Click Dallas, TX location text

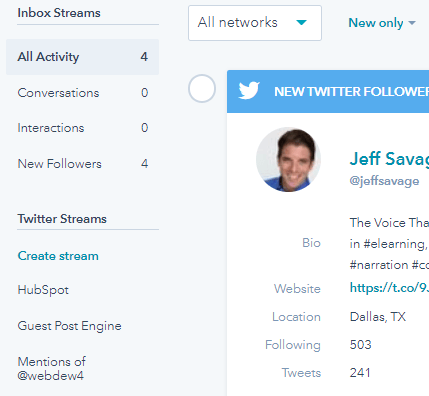(378, 317)
